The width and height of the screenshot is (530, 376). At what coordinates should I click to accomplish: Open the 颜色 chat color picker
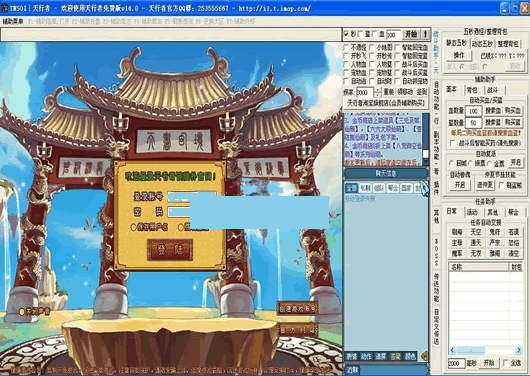[410, 356]
